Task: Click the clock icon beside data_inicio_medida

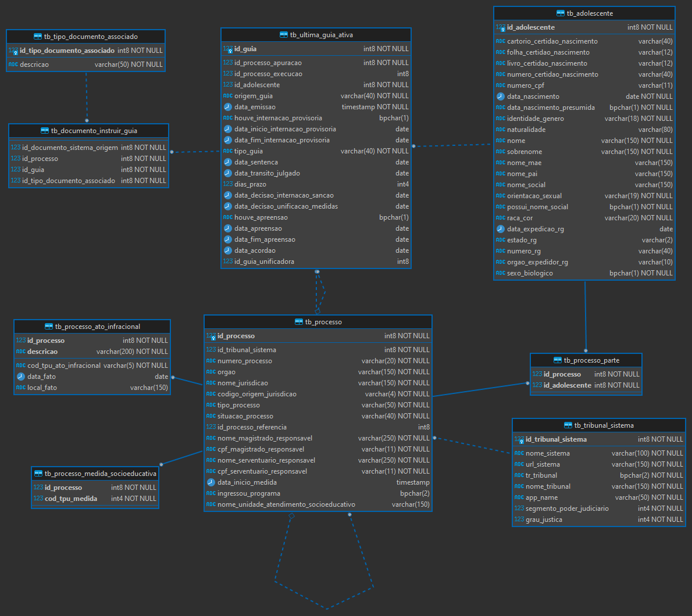Action: coord(211,482)
